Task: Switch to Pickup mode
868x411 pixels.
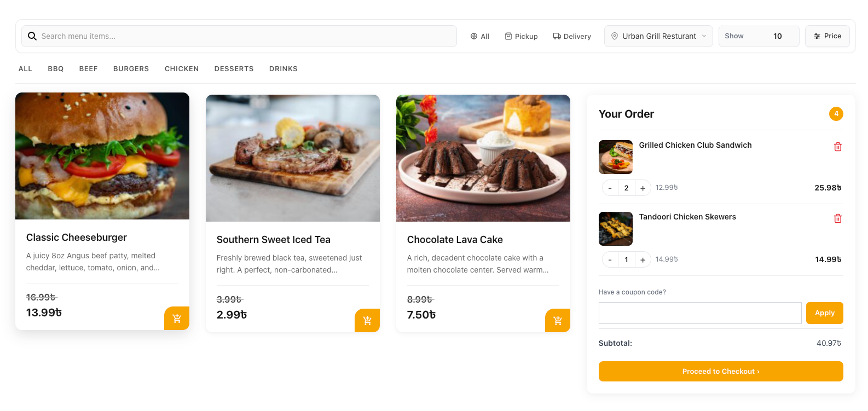Action: (x=521, y=36)
